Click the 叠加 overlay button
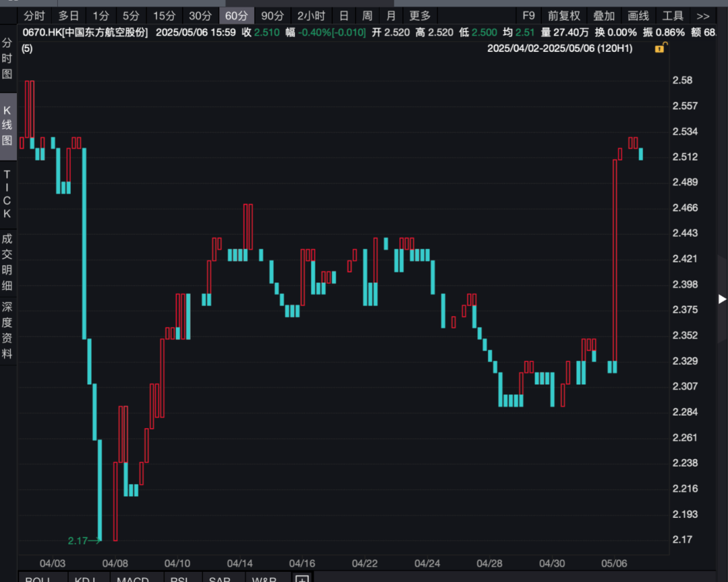The width and height of the screenshot is (728, 582). point(603,16)
